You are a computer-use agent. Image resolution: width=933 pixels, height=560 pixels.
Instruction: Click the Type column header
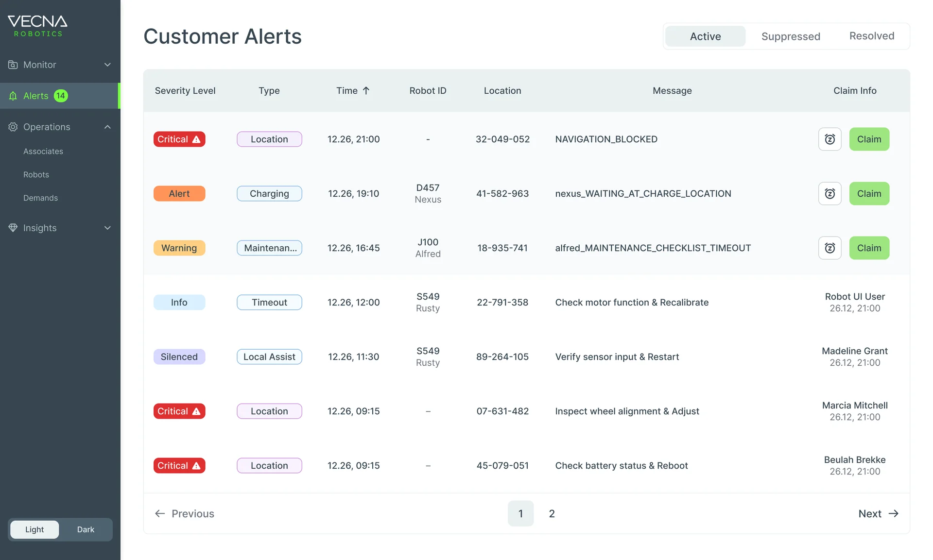269,91
